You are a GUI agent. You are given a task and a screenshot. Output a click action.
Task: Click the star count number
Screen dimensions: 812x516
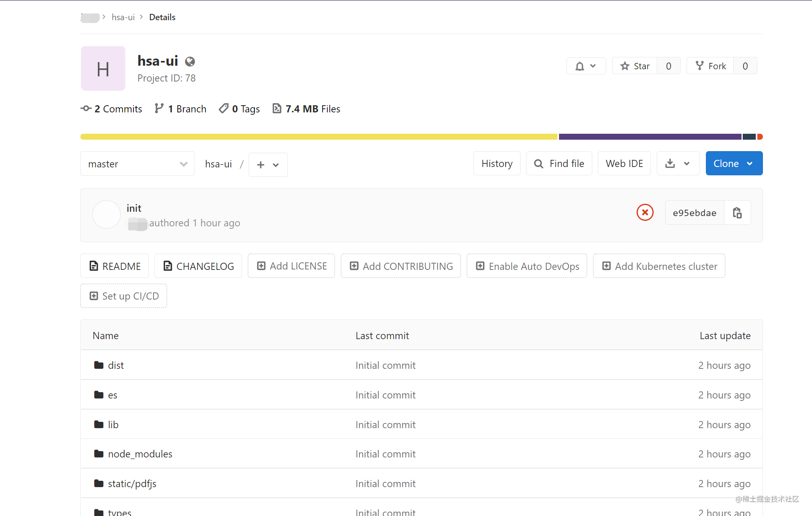(x=669, y=66)
